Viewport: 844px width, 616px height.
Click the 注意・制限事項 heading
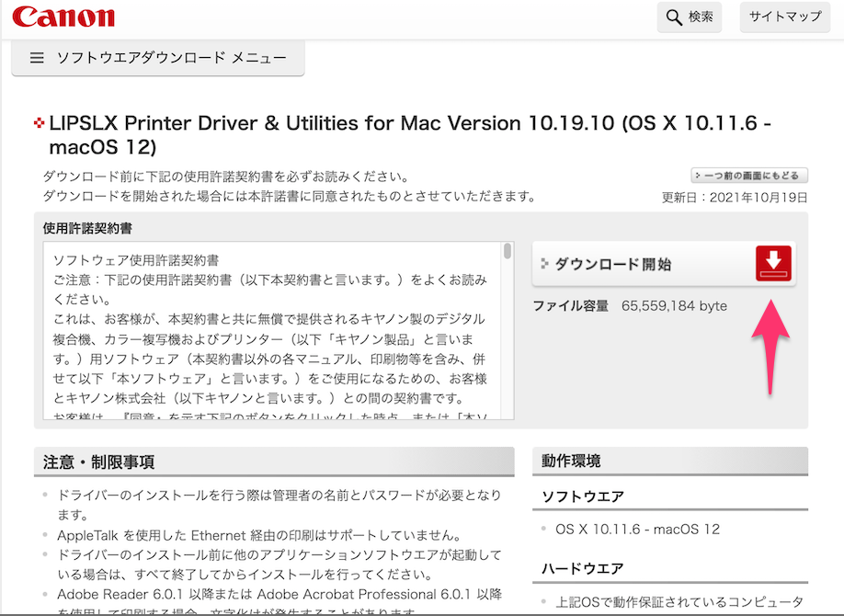(x=99, y=462)
